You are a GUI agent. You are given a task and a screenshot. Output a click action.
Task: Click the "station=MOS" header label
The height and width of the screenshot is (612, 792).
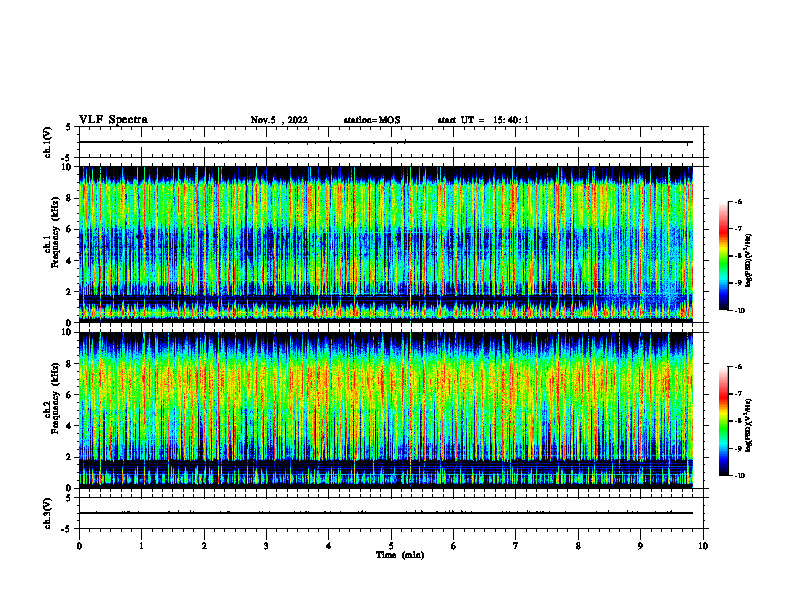point(372,120)
